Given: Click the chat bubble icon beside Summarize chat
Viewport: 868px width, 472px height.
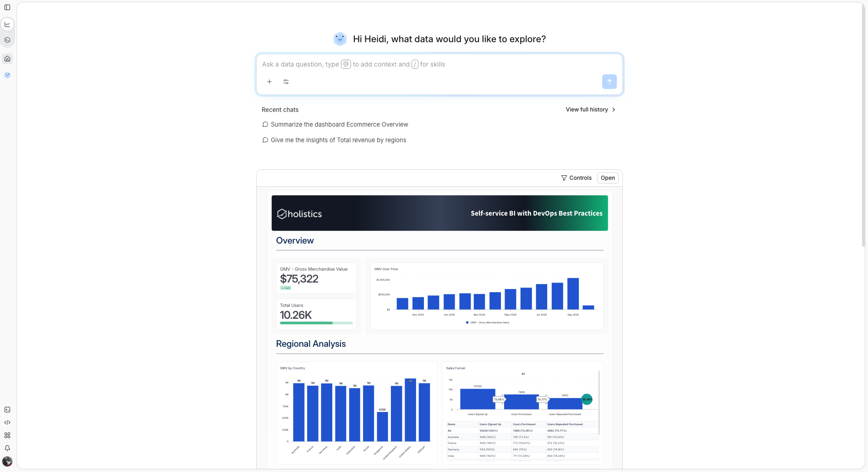Looking at the screenshot, I should pyautogui.click(x=265, y=124).
